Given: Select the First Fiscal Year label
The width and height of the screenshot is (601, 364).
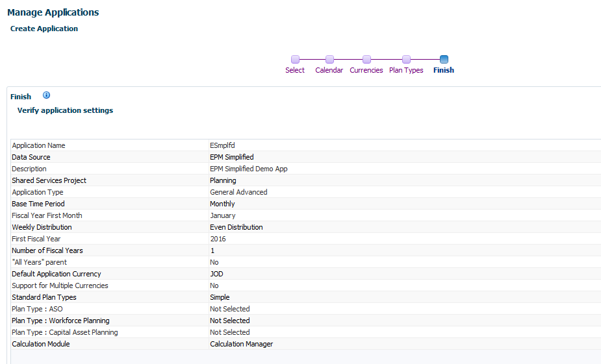Looking at the screenshot, I should [36, 239].
